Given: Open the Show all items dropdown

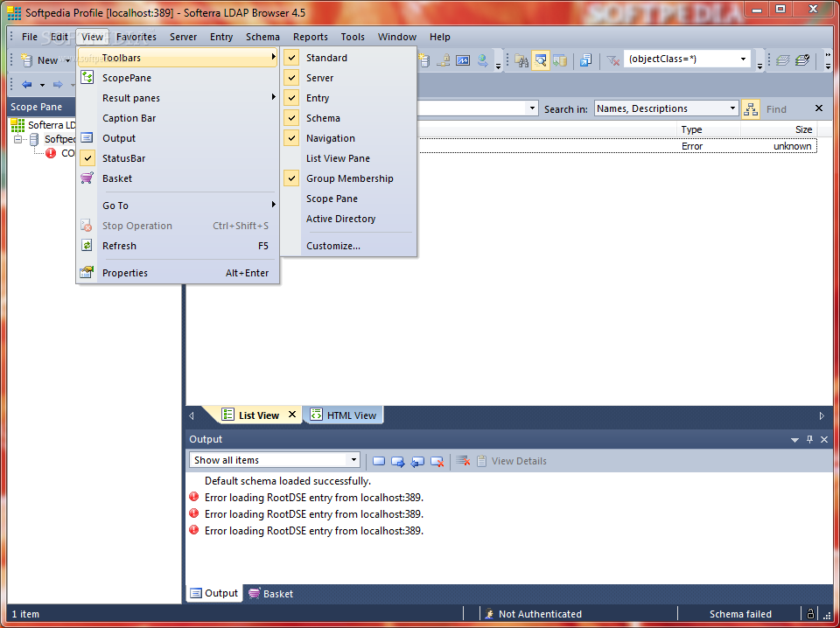Looking at the screenshot, I should pyautogui.click(x=353, y=460).
